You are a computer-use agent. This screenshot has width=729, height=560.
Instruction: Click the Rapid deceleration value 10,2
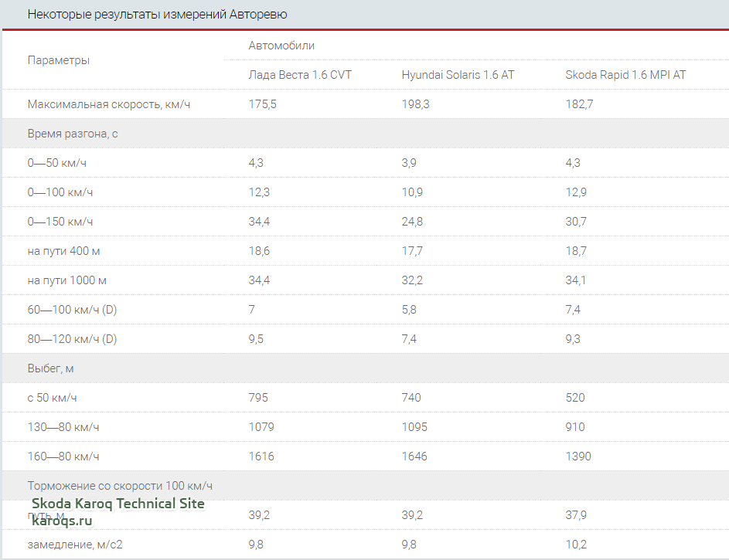click(x=576, y=545)
